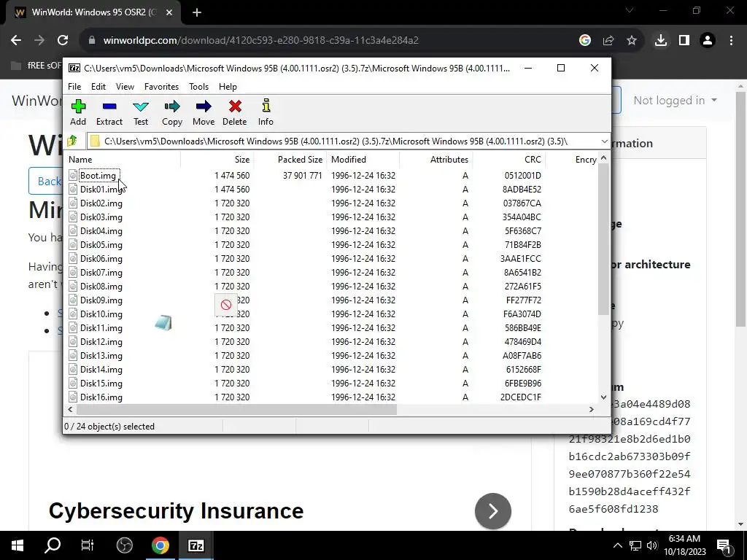Open Chrome's three-dot menu
Image resolution: width=747 pixels, height=560 pixels.
731,41
